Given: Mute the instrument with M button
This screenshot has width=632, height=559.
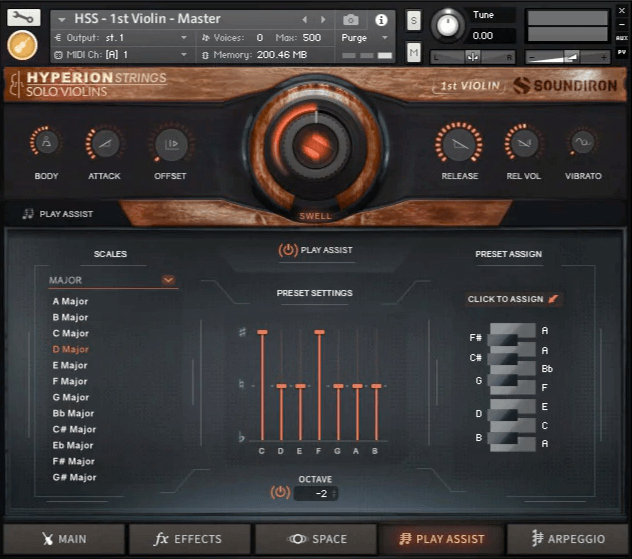Looking at the screenshot, I should pyautogui.click(x=414, y=52).
